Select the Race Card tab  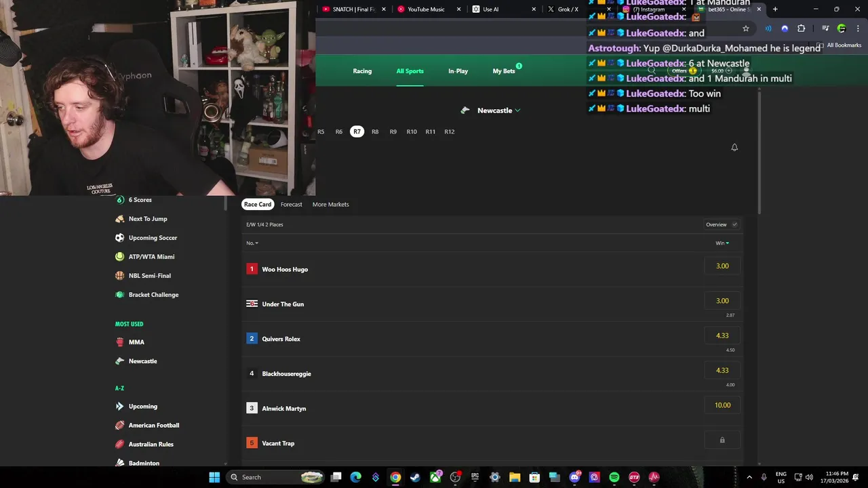[258, 205]
